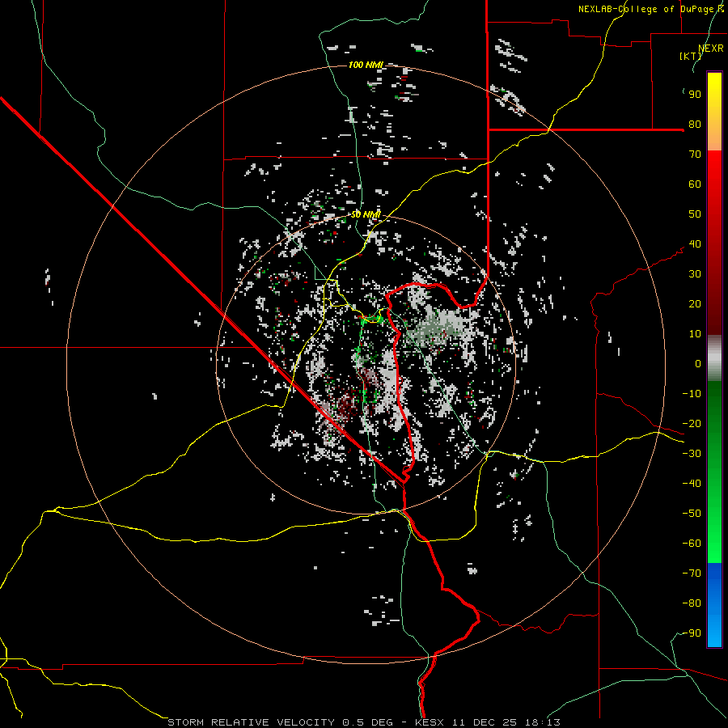Click the positive 40 scale value
Screen dimensions: 728x728
(695, 244)
